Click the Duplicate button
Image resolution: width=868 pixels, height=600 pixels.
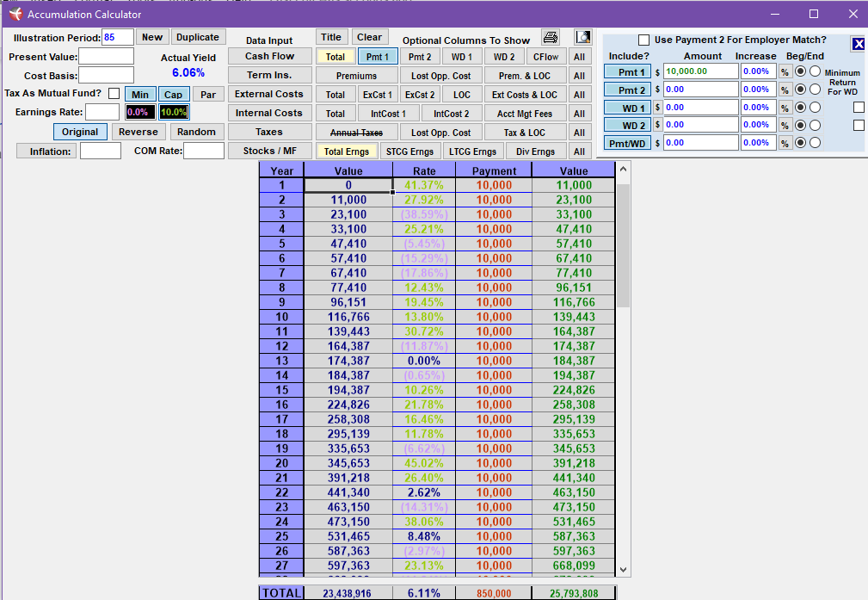coord(198,37)
